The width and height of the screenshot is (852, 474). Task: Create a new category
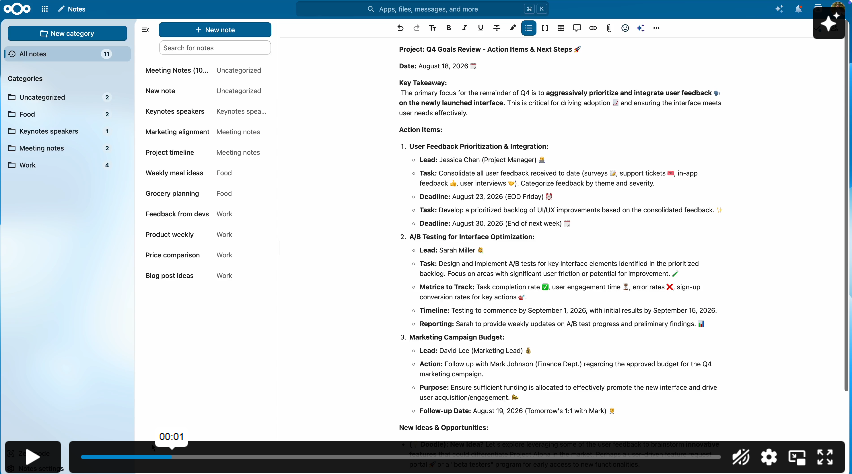pos(67,34)
